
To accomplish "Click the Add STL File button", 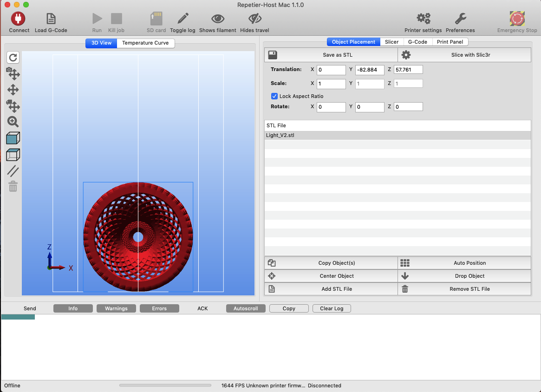I will point(331,289).
